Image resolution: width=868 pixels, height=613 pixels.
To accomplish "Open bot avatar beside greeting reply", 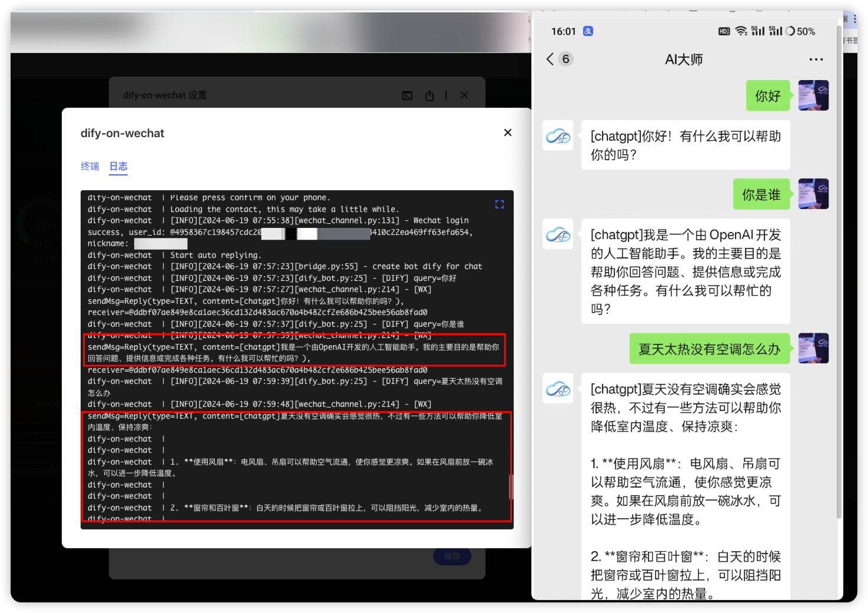I will [x=558, y=136].
